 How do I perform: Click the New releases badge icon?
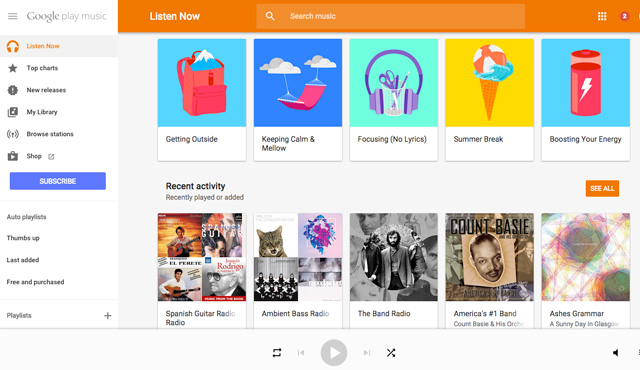[x=13, y=90]
